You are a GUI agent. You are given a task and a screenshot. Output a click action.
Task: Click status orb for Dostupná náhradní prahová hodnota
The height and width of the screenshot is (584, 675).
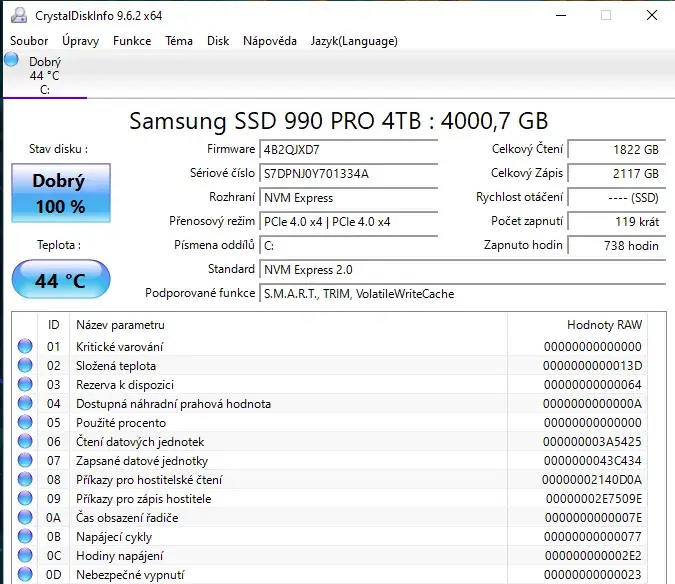pos(25,403)
